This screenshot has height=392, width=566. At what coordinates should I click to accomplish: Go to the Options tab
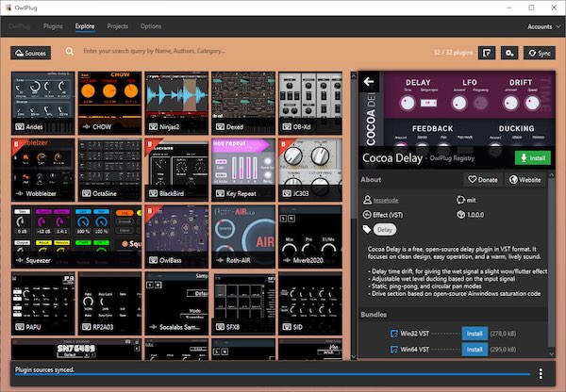pyautogui.click(x=151, y=26)
